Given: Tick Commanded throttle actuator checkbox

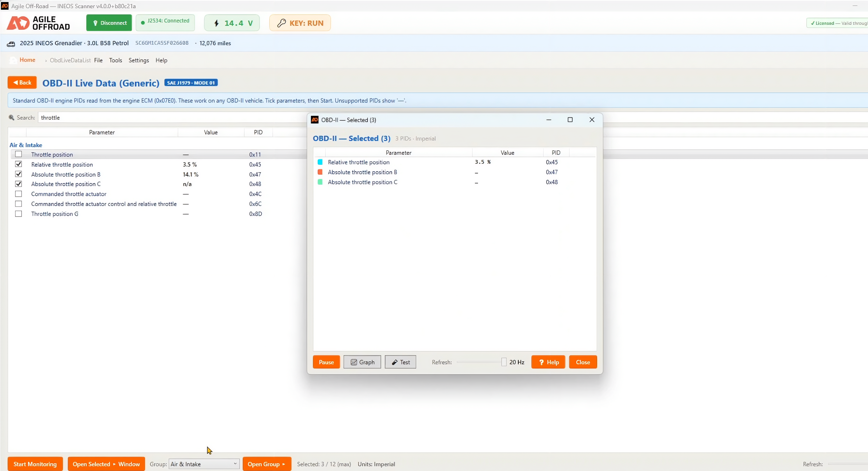Looking at the screenshot, I should click(x=19, y=194).
